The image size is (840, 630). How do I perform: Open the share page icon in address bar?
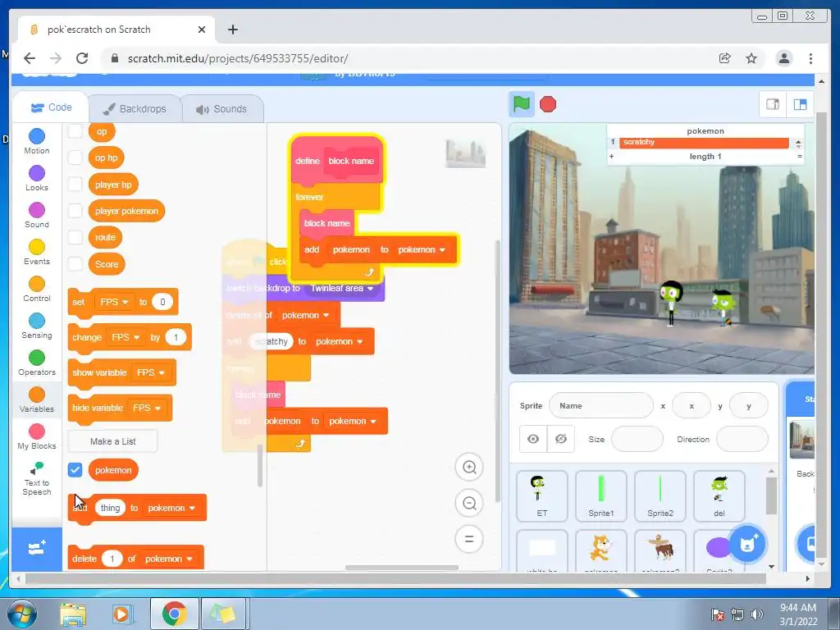click(x=725, y=58)
